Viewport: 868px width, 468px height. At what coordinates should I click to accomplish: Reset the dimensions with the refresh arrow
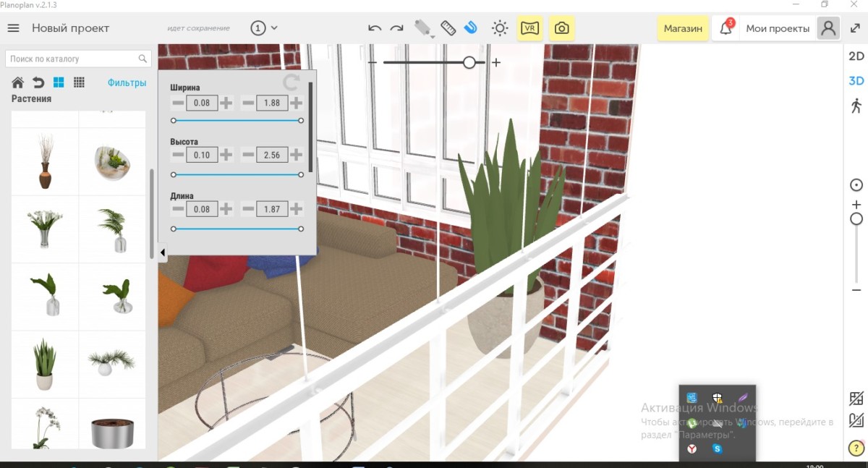292,82
